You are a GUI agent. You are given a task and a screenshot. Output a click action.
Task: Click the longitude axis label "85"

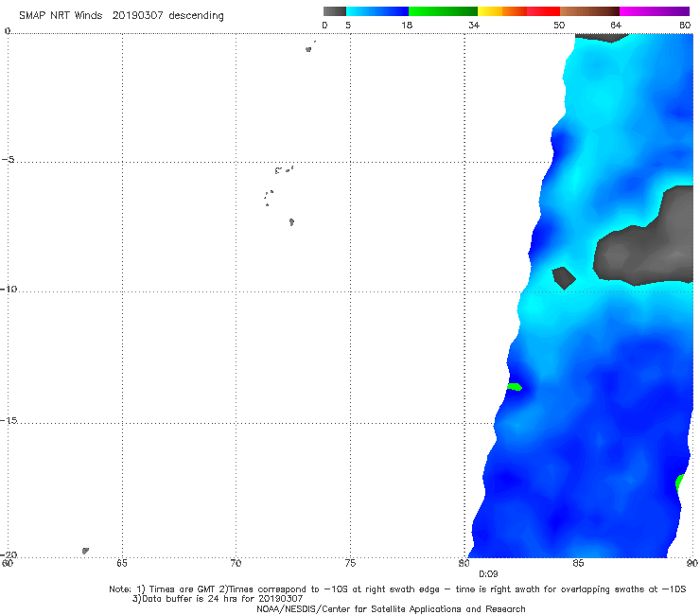pyautogui.click(x=578, y=563)
